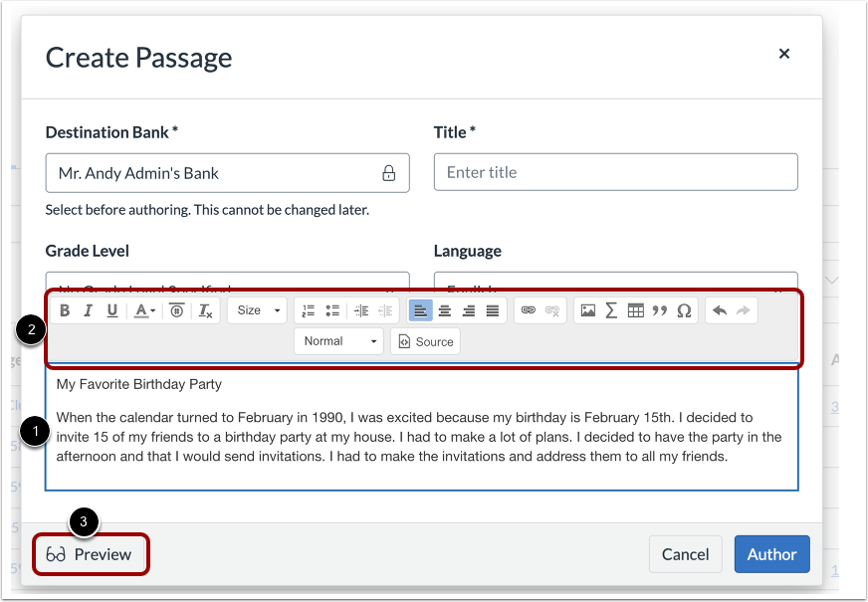Toggle the bulleted list
This screenshot has height=602, width=868.
pyautogui.click(x=332, y=309)
